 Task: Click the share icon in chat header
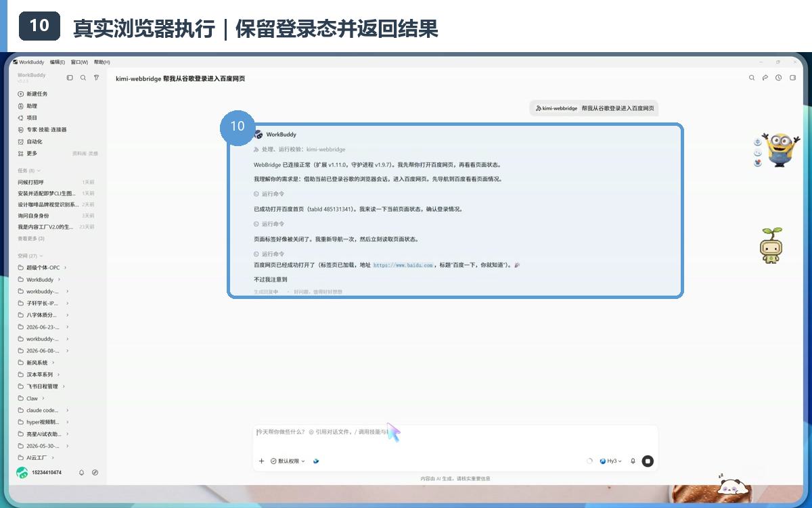point(765,78)
